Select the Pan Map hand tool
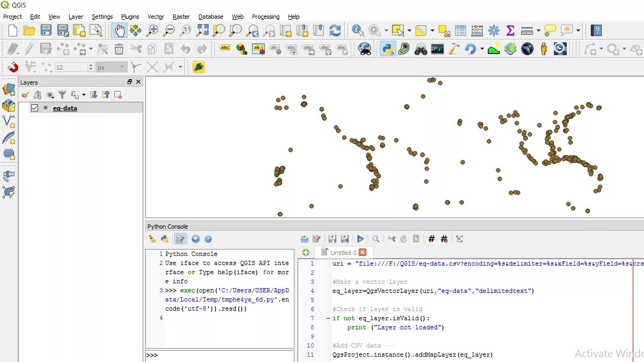The image size is (644, 362). (x=119, y=31)
